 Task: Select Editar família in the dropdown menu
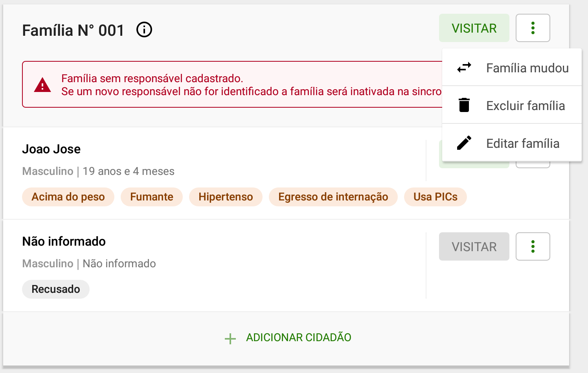coord(512,143)
